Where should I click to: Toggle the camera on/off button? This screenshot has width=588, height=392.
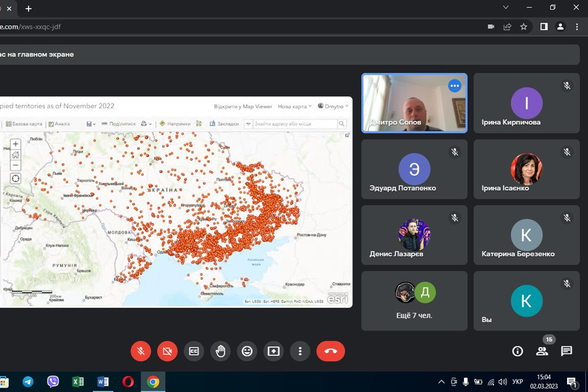tap(167, 351)
